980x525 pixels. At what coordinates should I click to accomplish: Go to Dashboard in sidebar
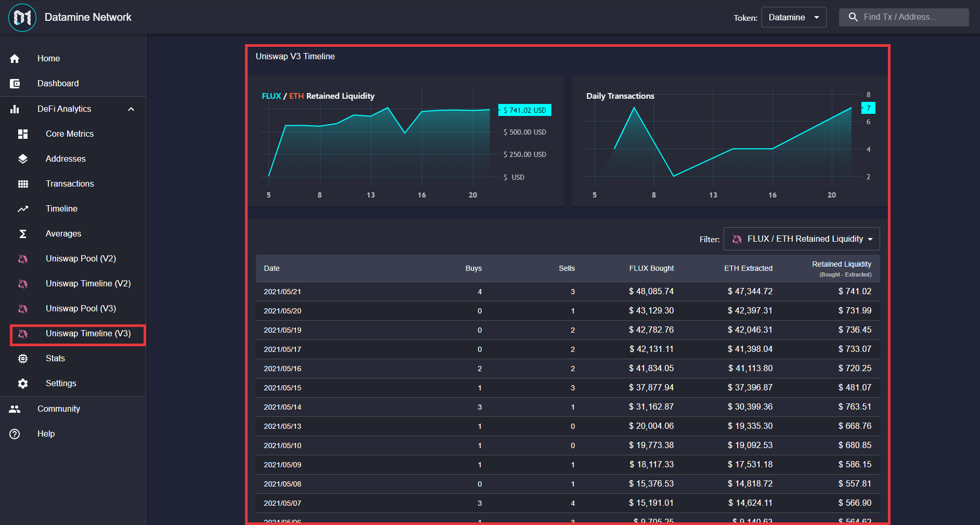[73, 84]
